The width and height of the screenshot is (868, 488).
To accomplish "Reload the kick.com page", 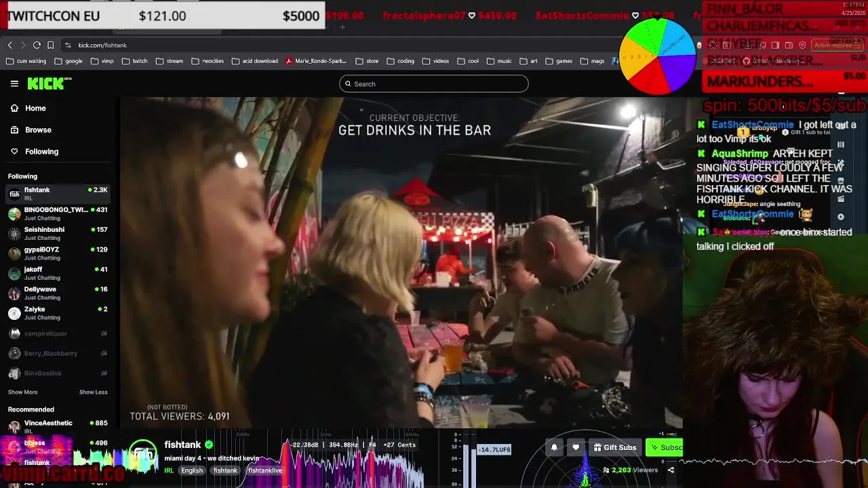I will point(37,45).
